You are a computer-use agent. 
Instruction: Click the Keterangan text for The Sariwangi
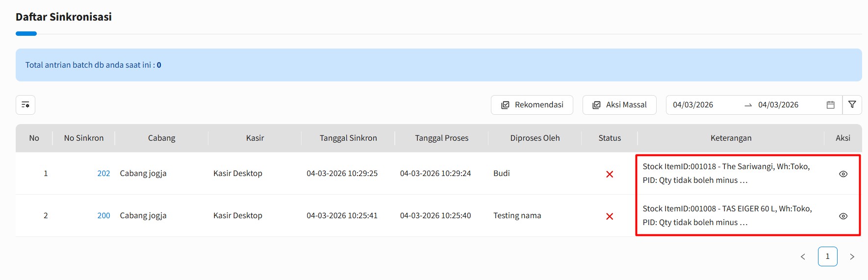[726, 174]
